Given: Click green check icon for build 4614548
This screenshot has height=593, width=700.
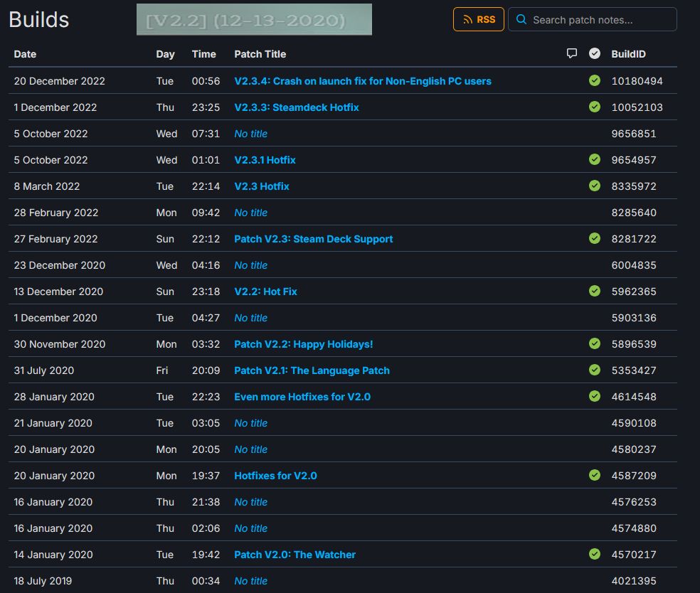Looking at the screenshot, I should point(594,397).
